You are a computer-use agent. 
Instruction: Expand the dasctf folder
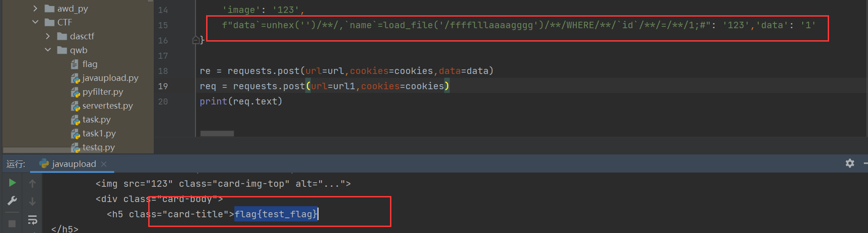[x=48, y=36]
